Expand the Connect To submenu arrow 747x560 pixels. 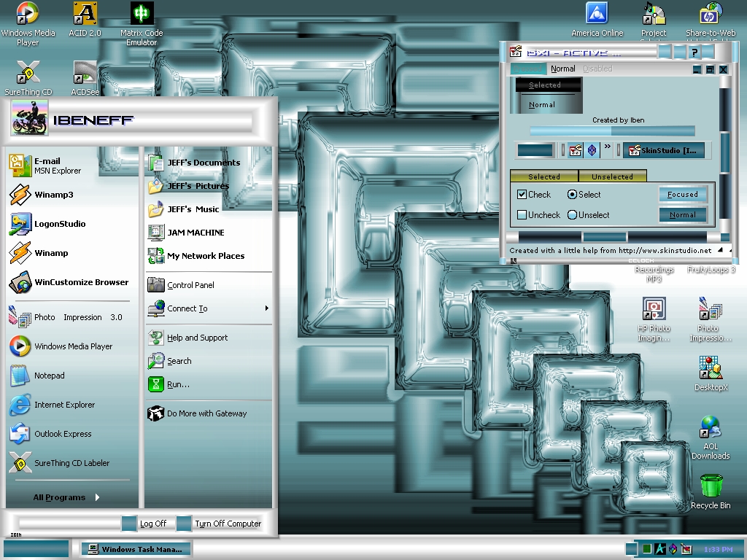coord(267,308)
